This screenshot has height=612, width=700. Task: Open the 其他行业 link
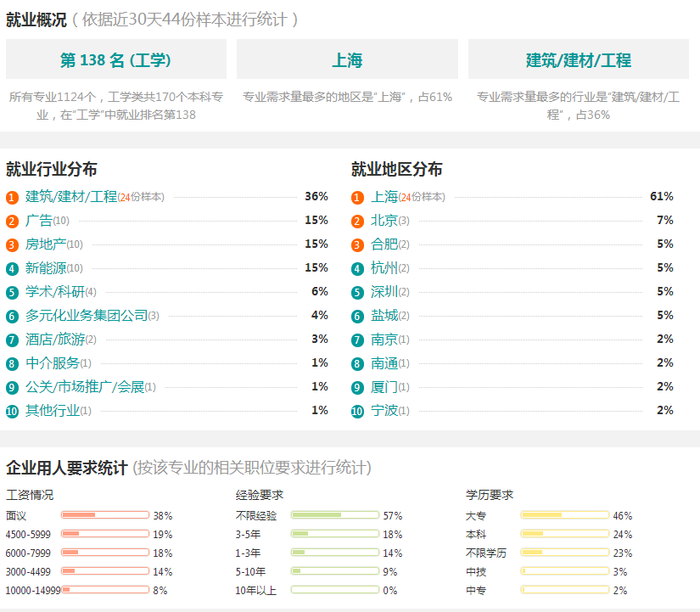coord(53,410)
